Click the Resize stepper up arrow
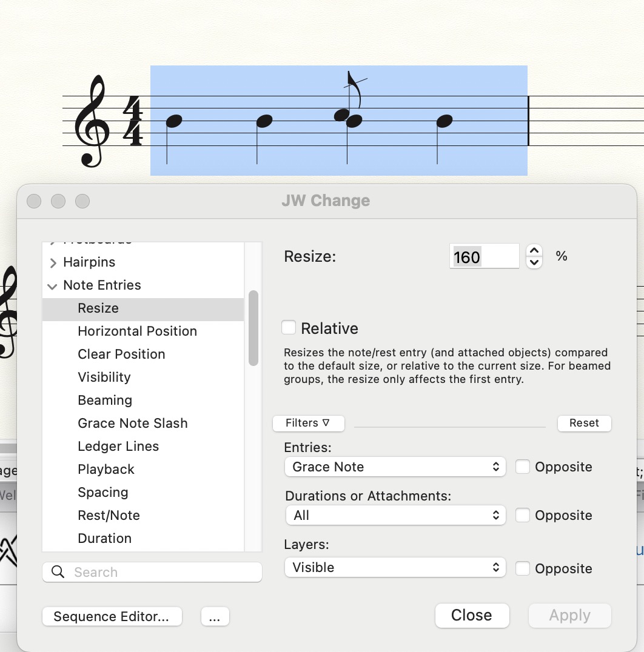Viewport: 644px width, 652px height. click(534, 250)
